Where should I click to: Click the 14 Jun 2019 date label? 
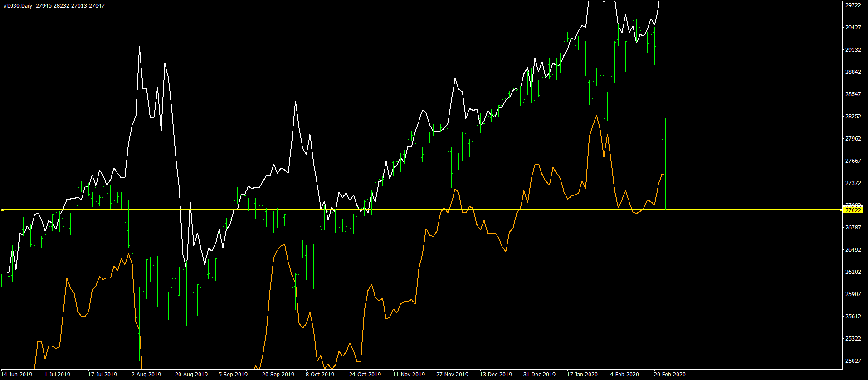click(x=17, y=375)
